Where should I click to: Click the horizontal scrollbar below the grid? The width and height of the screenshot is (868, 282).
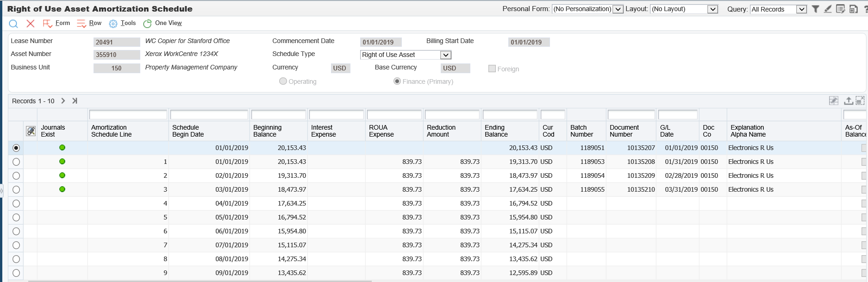(200, 281)
